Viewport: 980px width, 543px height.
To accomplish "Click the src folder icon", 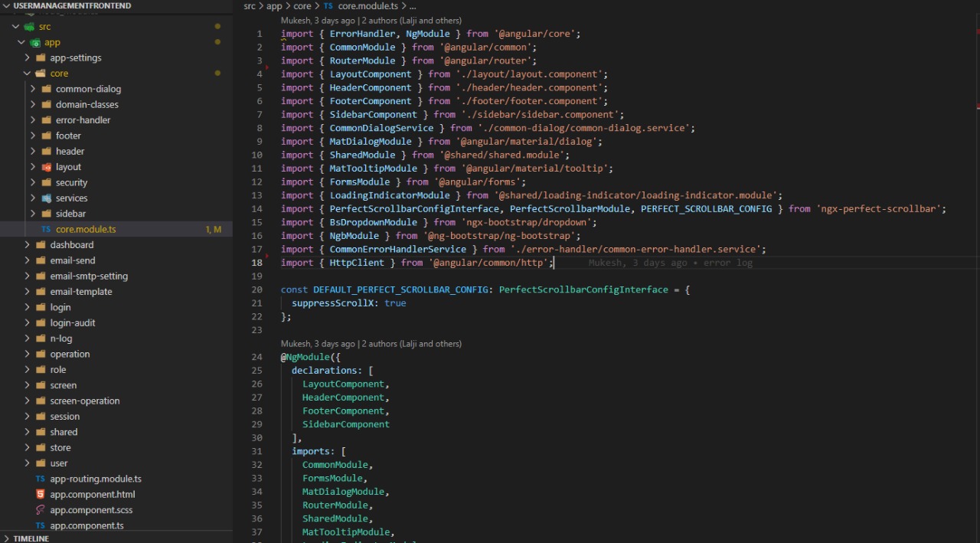I will pos(29,27).
